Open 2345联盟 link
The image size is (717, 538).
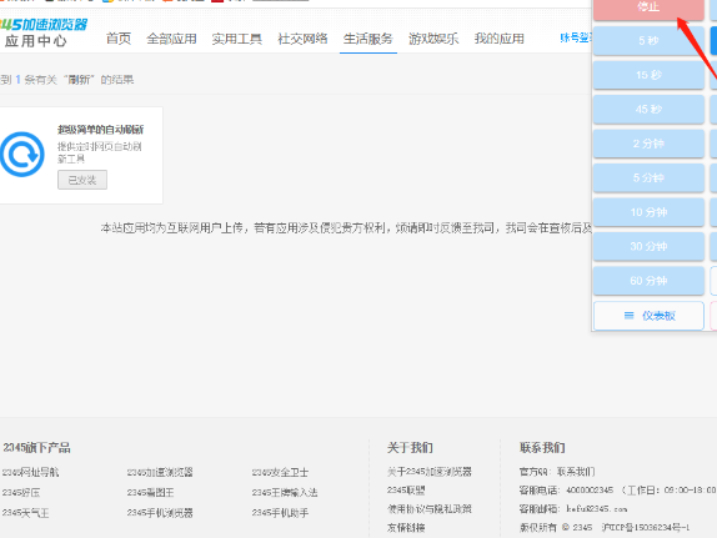tap(406, 490)
